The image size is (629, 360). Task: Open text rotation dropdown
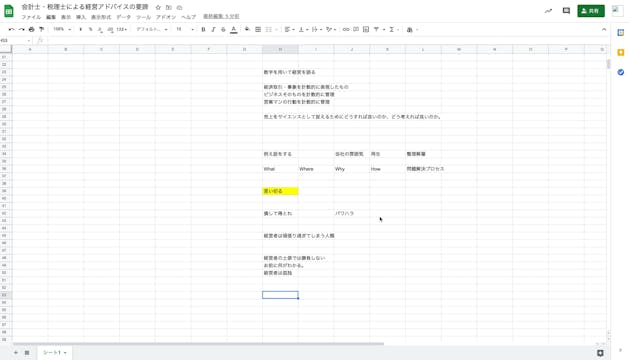331,29
